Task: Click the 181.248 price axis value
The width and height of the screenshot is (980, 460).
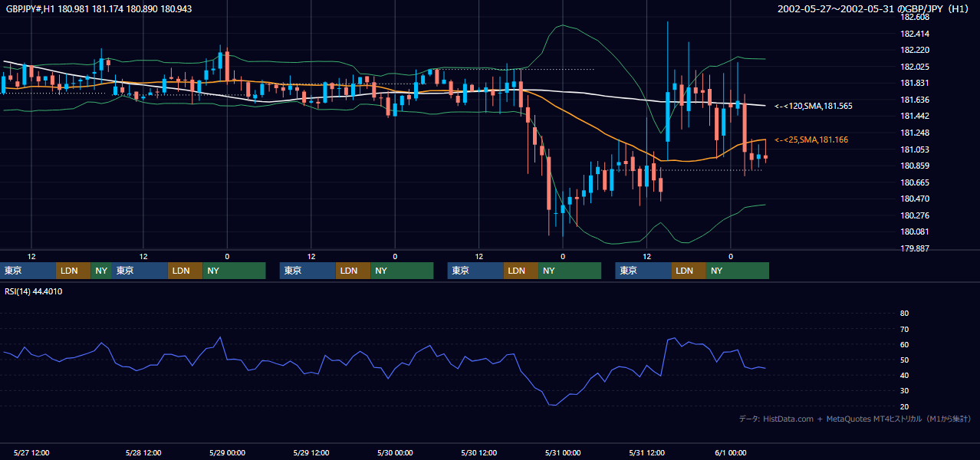Action: tap(914, 133)
